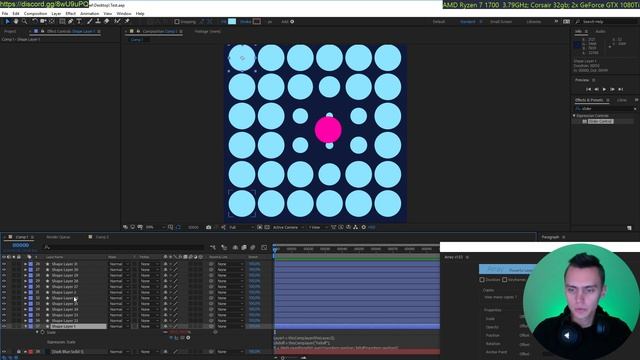Click the timeline layer search field
Screen dimensions: 640x360
coord(123,247)
